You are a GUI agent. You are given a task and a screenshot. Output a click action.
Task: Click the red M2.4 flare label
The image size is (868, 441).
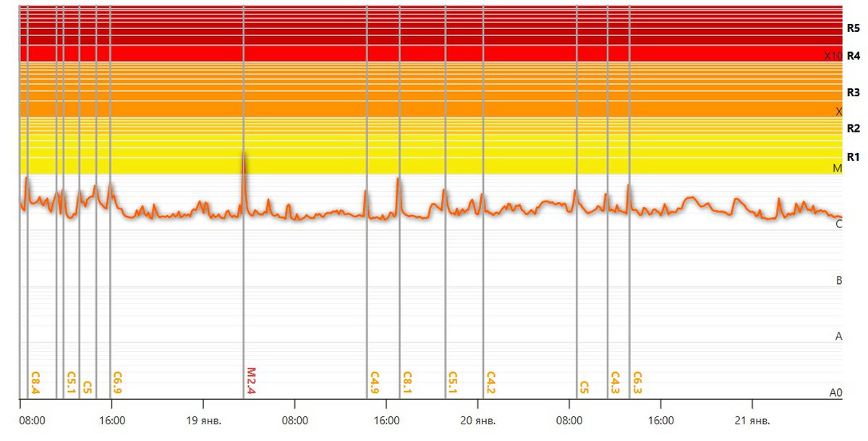click(x=251, y=379)
